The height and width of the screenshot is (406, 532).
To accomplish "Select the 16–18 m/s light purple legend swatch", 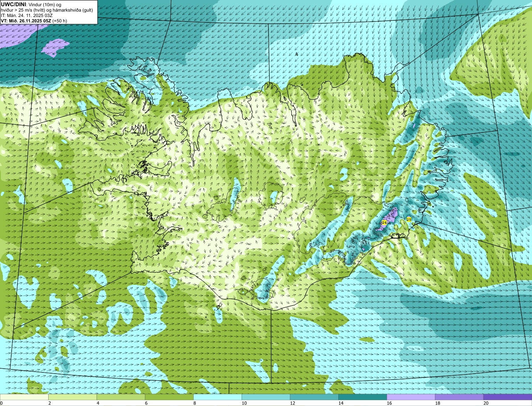I will point(411,397).
